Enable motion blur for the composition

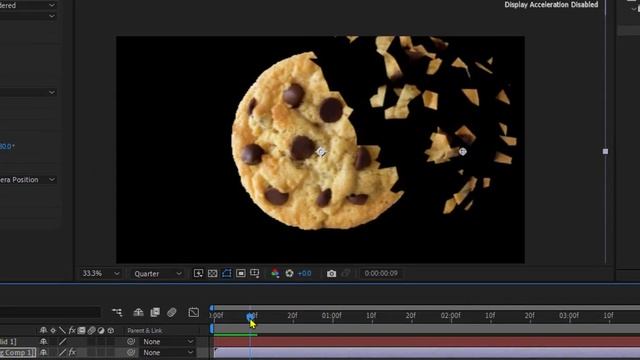[x=172, y=313]
